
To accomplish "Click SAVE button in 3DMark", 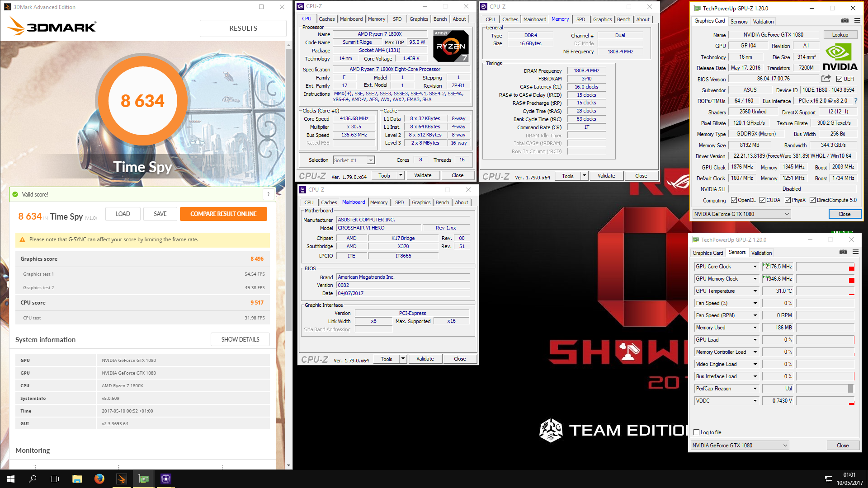I will [160, 214].
